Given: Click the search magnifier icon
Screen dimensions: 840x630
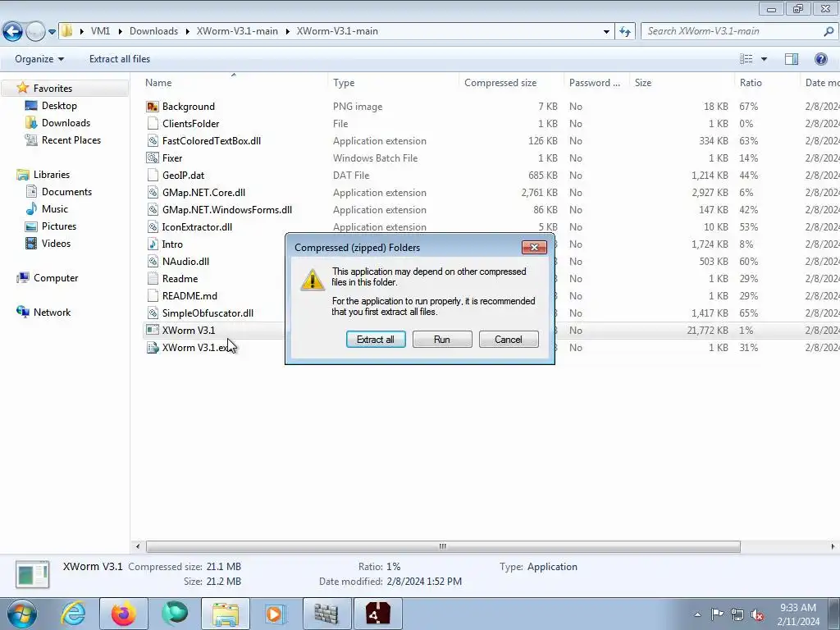Looking at the screenshot, I should coord(829,31).
